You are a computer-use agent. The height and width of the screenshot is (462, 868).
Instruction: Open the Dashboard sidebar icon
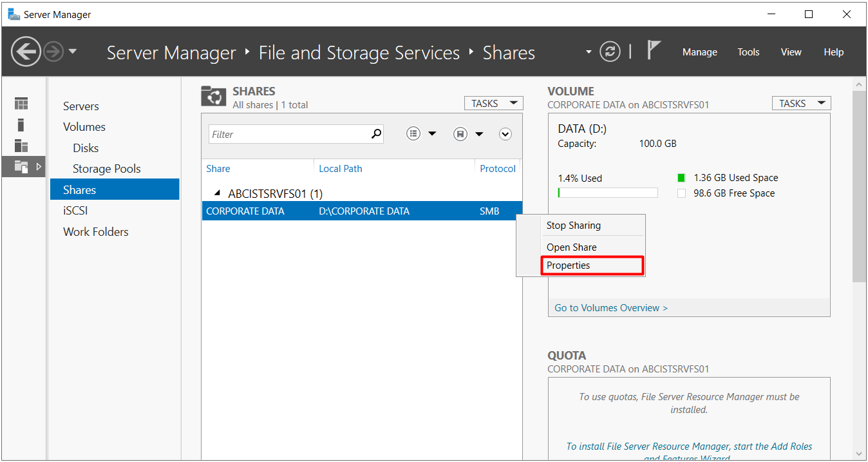[x=21, y=104]
